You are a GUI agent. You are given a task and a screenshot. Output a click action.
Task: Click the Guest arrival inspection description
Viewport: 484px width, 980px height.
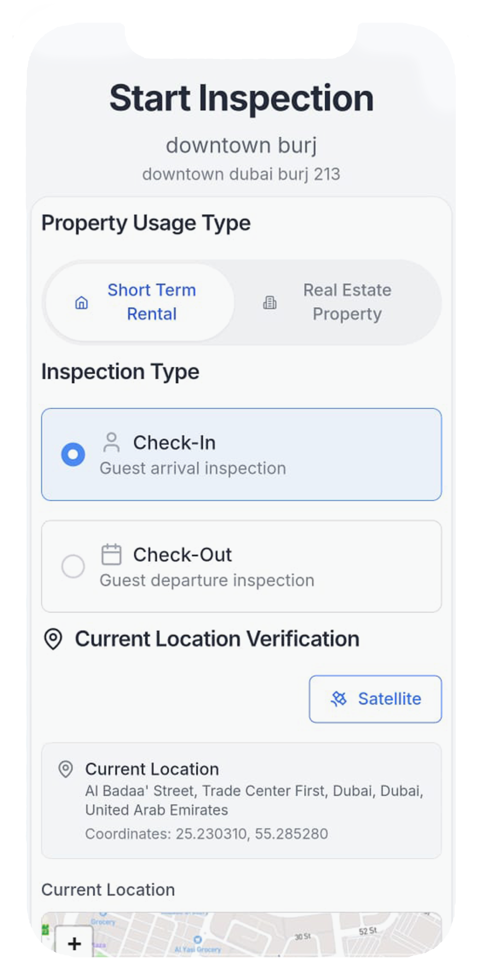193,469
